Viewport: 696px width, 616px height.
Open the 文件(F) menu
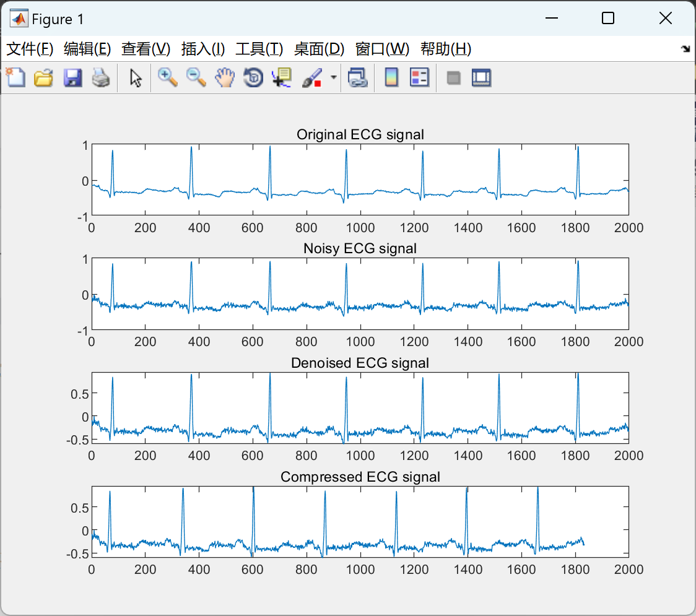coord(30,49)
